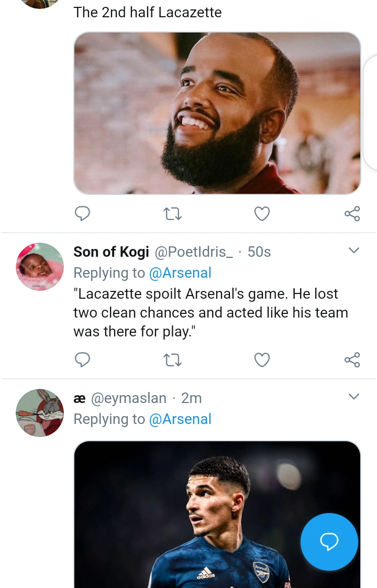Open @eymaslan's Bugs Bunny avatar
The image size is (377, 588).
tap(40, 412)
